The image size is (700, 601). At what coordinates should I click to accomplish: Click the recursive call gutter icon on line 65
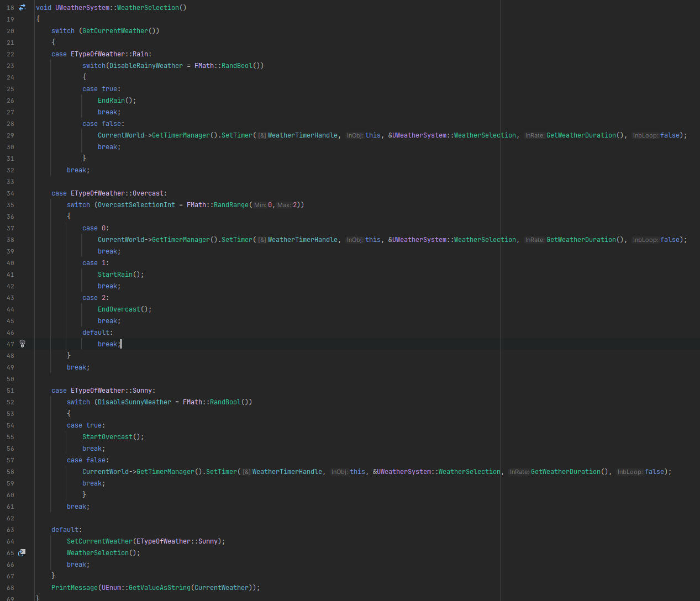(22, 552)
